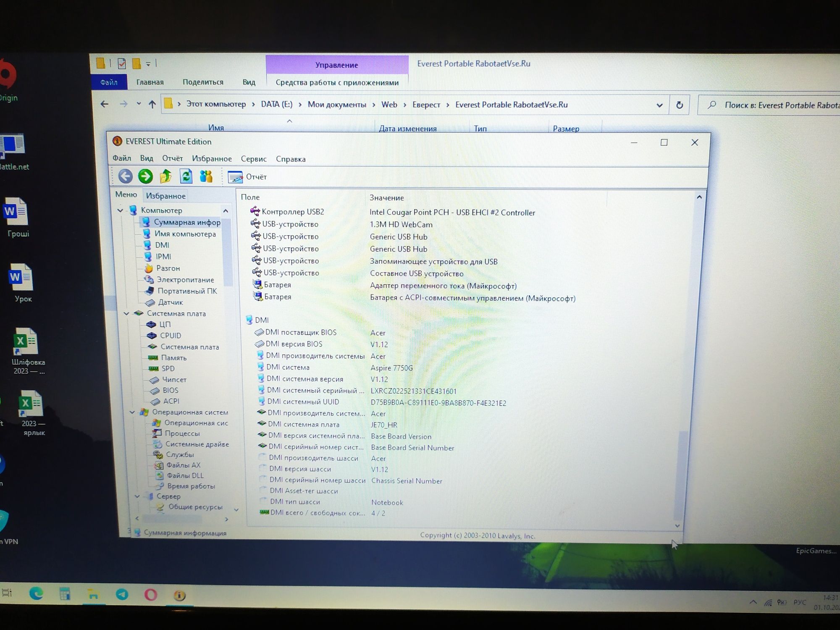Click the green Forward arrow in EVEREST
840x630 pixels.
click(145, 176)
